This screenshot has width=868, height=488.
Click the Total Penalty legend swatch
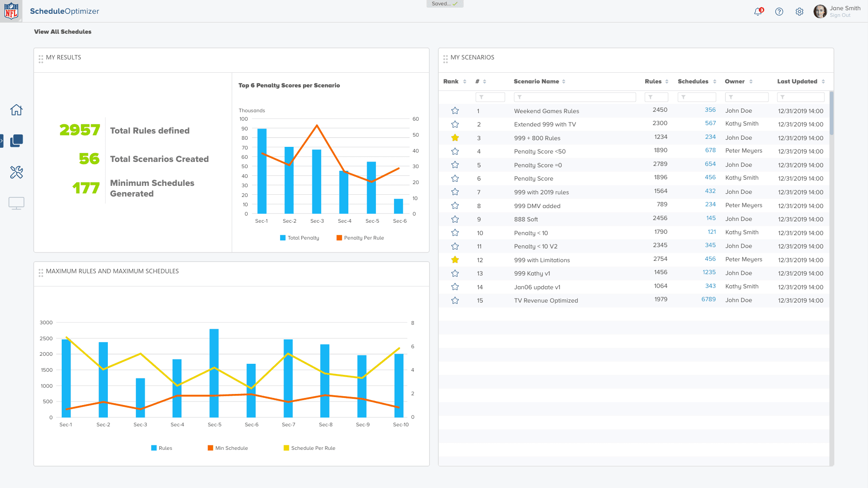(283, 238)
